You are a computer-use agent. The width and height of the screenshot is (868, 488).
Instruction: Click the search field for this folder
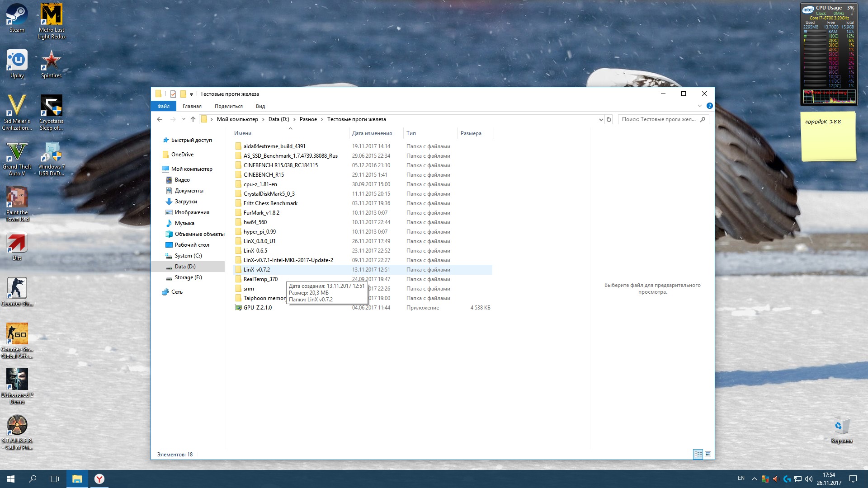coord(658,119)
